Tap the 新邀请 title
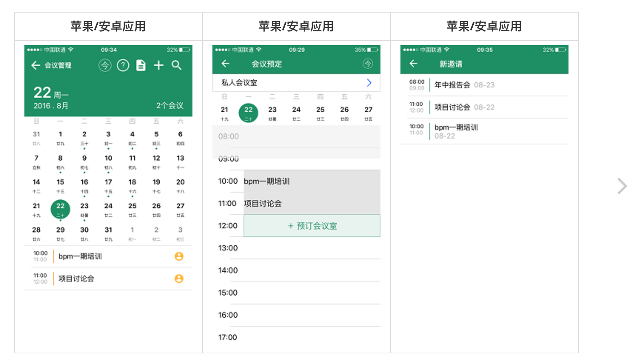The image size is (644, 363). [451, 64]
